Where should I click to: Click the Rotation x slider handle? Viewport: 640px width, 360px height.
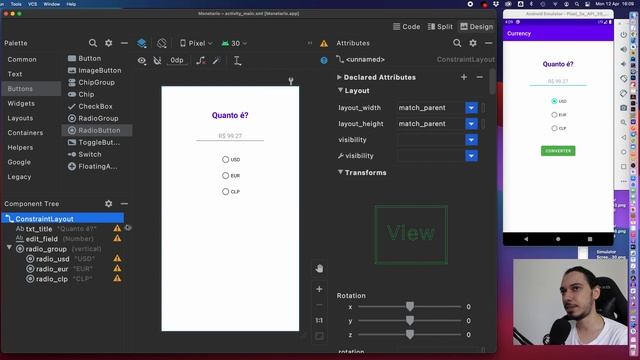click(x=410, y=306)
